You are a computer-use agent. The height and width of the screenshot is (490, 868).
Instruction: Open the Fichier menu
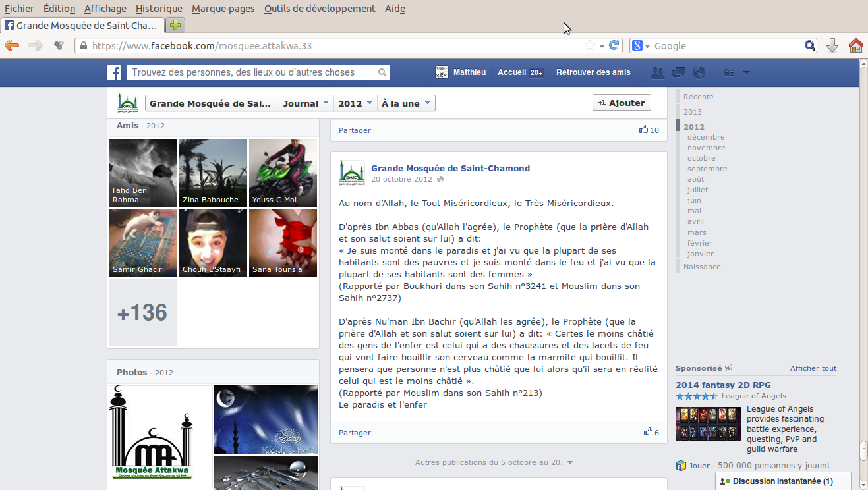pos(19,9)
